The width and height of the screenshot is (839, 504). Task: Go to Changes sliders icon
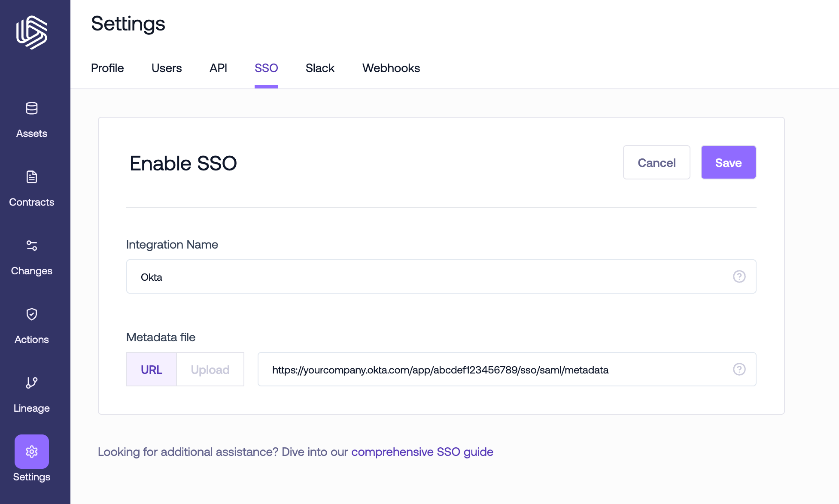coord(32,246)
